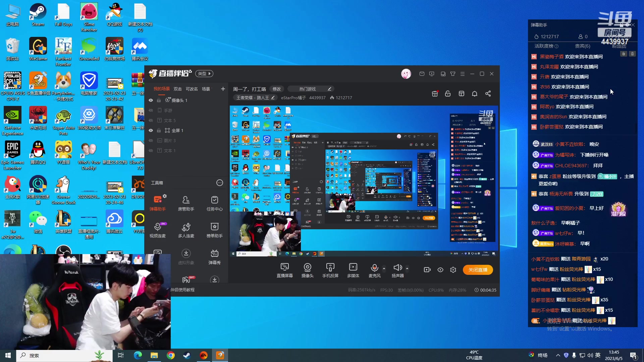
Task: Expand microphone options arrow
Action: click(x=384, y=268)
